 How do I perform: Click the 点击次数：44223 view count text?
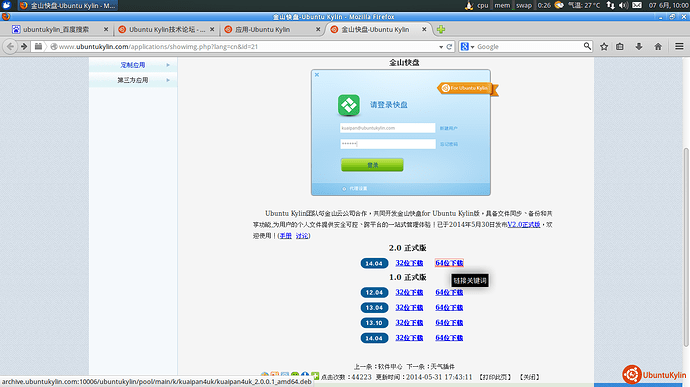pos(346,377)
